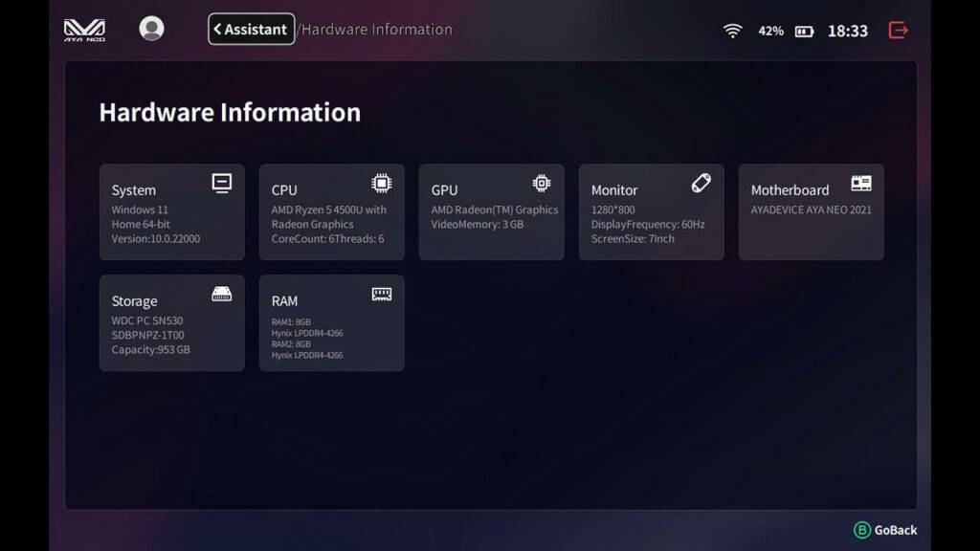Click the battery indicator icon
980x551 pixels.
[804, 32]
